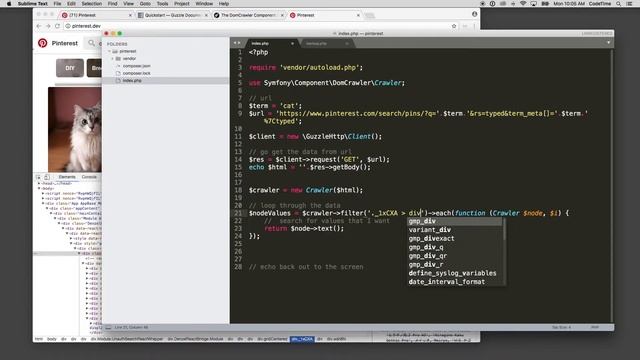Choose gmp_div_q autocomplete suggestion
This screenshot has height=360, width=640.
coord(454,247)
